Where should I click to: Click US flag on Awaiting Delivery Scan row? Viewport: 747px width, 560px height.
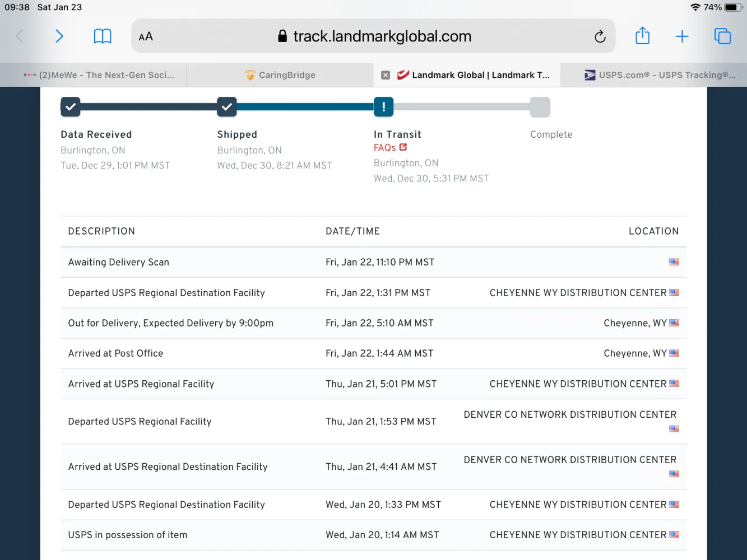pyautogui.click(x=674, y=262)
